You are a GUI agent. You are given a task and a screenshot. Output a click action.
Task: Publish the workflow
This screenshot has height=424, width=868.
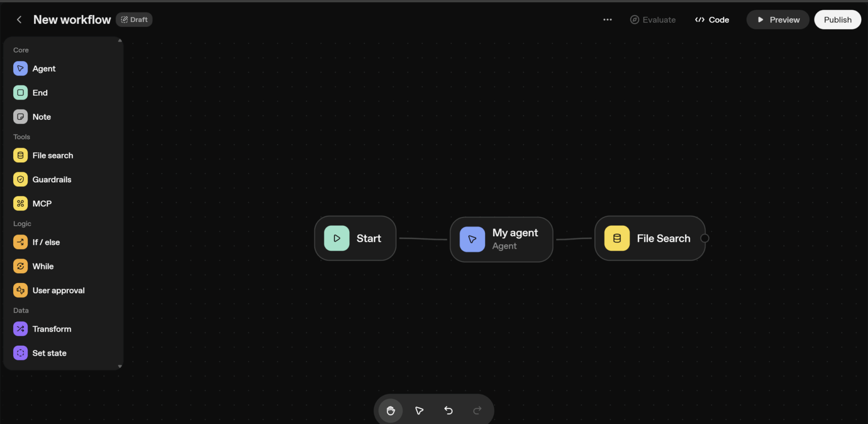click(837, 20)
